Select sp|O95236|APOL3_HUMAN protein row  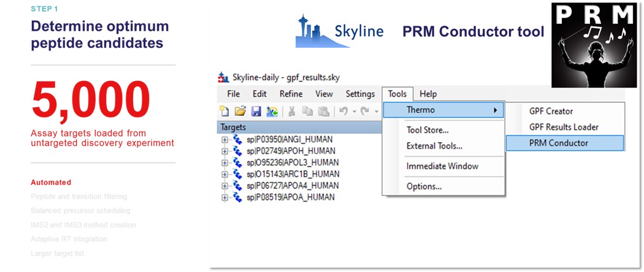293,162
